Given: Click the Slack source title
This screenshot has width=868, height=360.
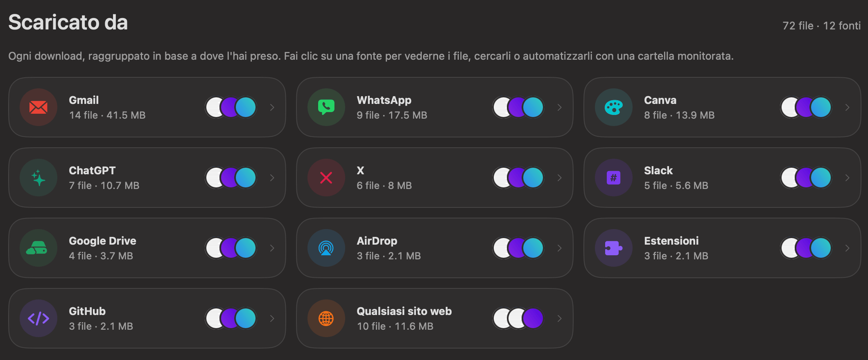Looking at the screenshot, I should pos(658,171).
